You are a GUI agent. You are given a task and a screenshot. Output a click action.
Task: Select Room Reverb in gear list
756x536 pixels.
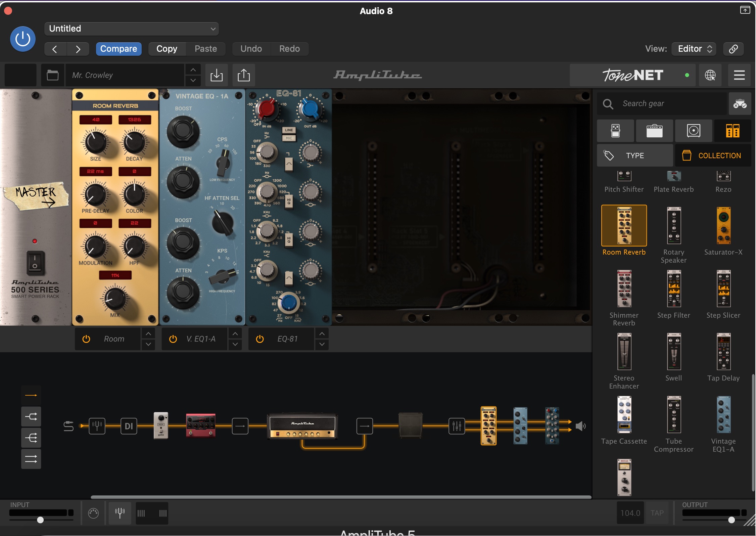624,231
